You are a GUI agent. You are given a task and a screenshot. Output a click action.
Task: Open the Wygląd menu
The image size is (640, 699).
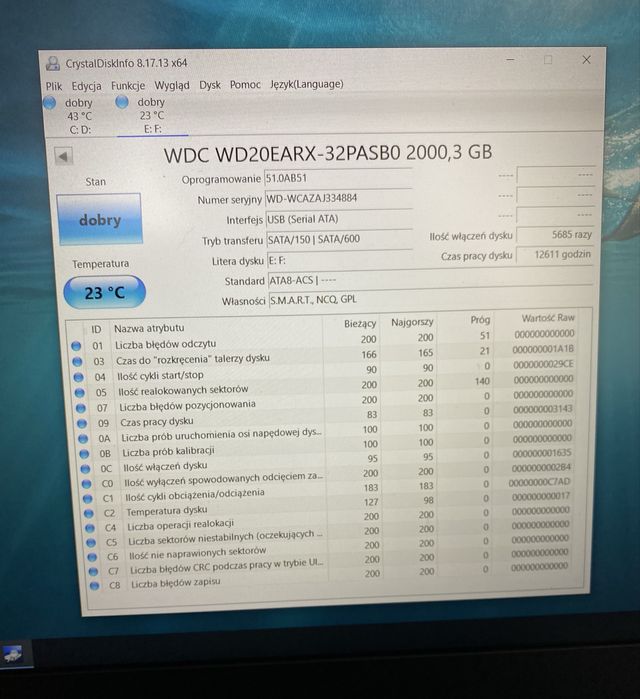point(172,85)
